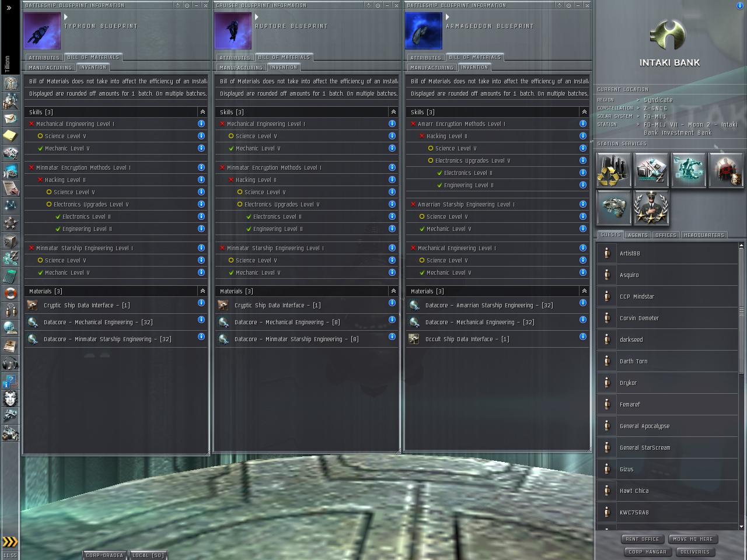
Task: Open the lifesaver ring icon in the sidebar
Action: 11,293
